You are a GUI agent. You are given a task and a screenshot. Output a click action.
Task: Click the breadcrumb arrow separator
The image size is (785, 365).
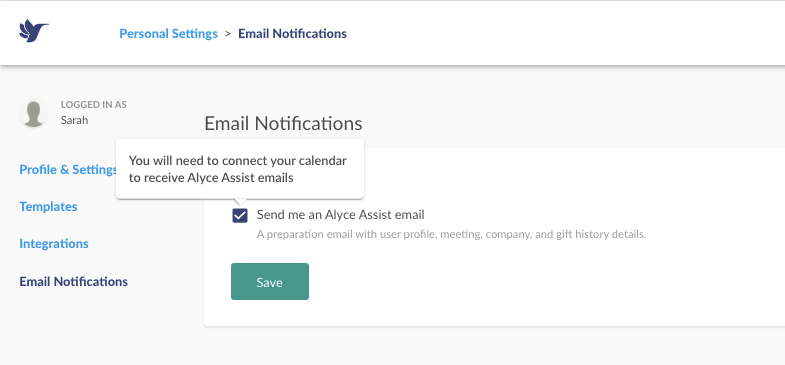click(x=228, y=34)
